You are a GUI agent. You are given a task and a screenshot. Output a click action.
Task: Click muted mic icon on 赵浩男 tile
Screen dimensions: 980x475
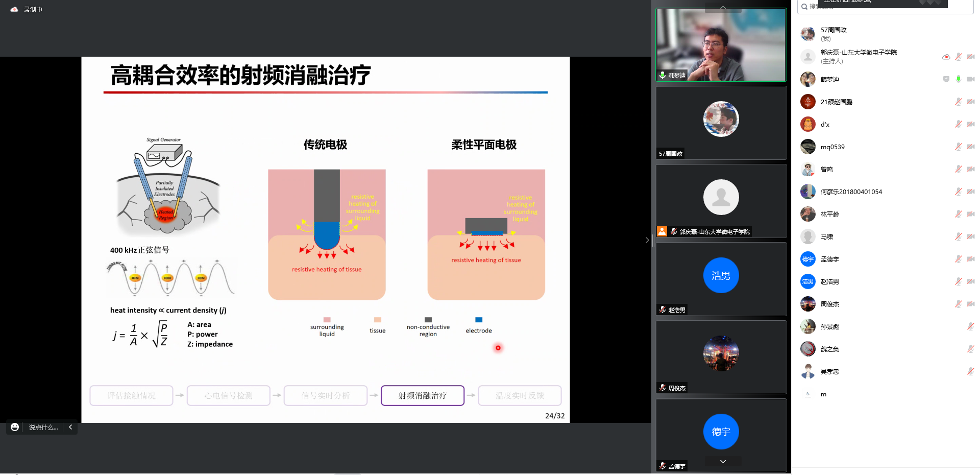coord(663,310)
